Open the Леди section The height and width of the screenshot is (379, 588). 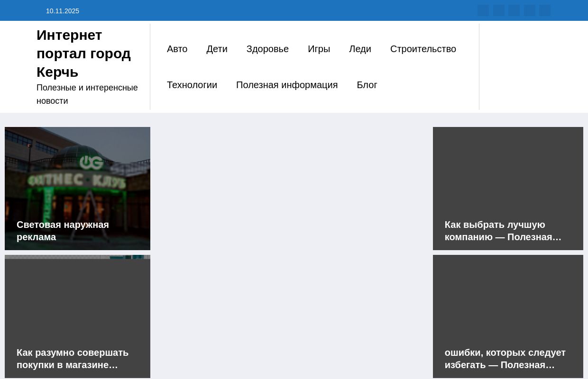[360, 49]
